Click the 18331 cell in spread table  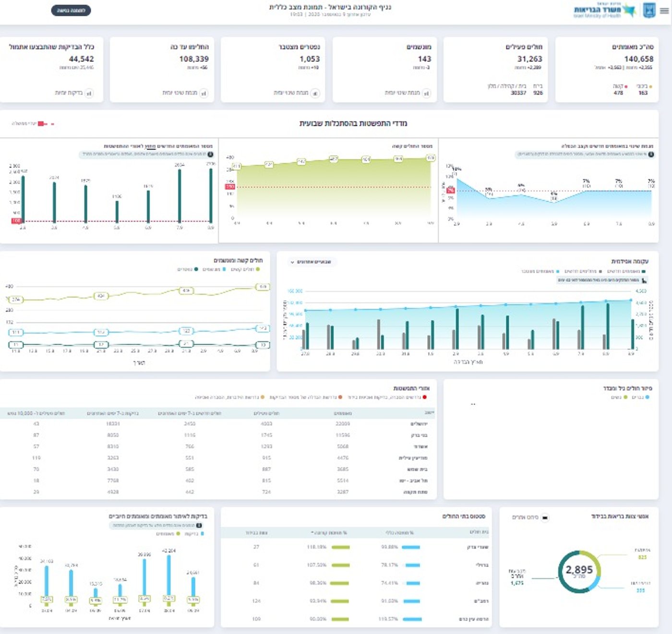click(113, 424)
